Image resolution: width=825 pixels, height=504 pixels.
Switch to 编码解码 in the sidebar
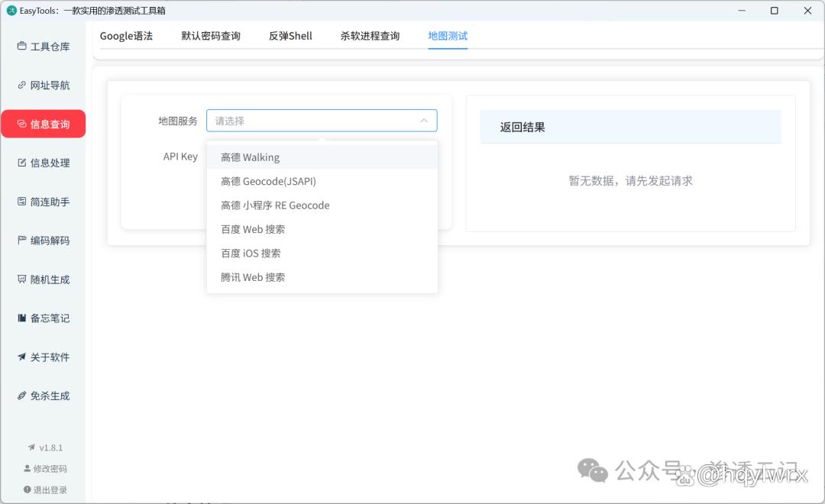click(x=43, y=241)
